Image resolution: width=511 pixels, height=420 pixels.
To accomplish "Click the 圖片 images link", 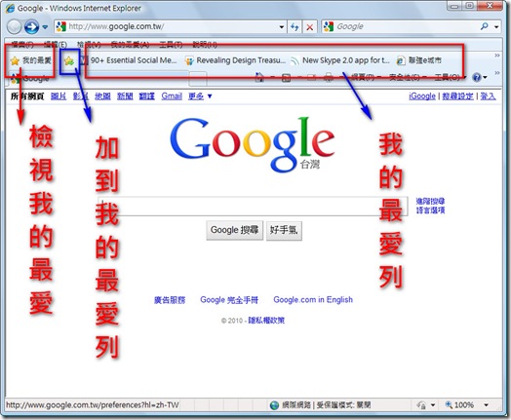I will (59, 96).
